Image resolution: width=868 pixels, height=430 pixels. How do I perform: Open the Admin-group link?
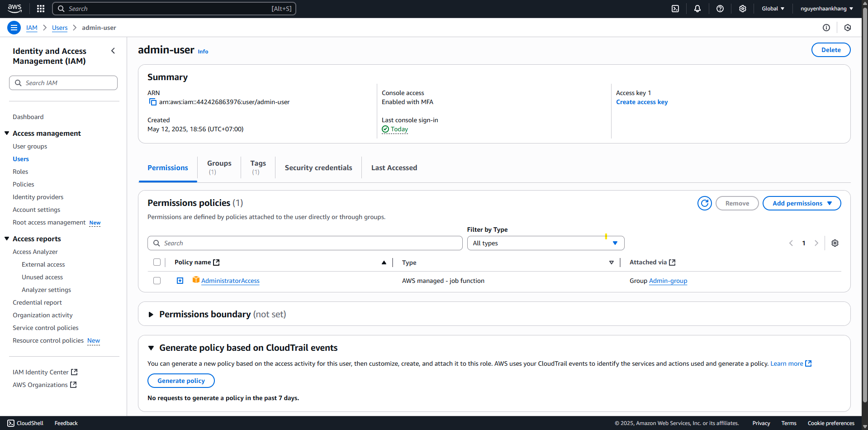pyautogui.click(x=668, y=281)
